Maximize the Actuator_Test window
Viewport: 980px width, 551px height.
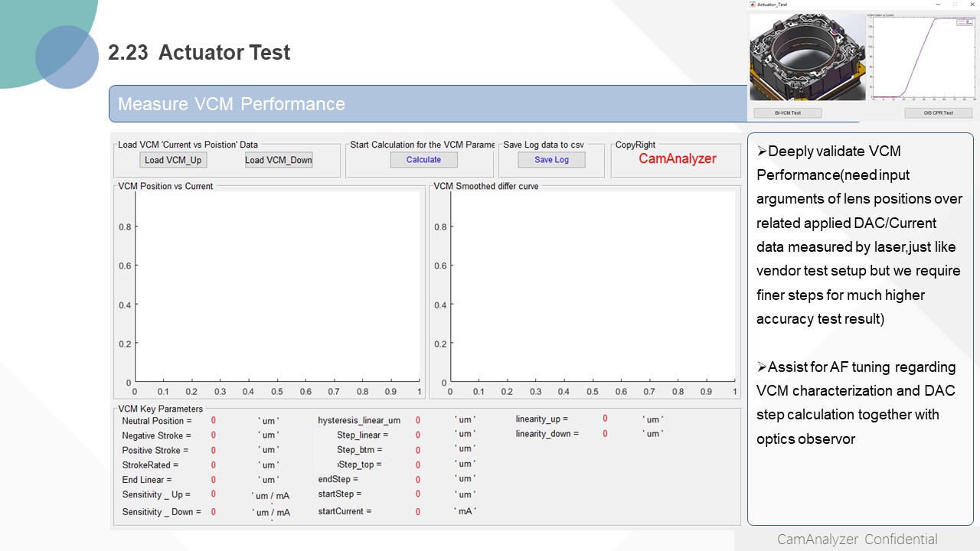954,5
